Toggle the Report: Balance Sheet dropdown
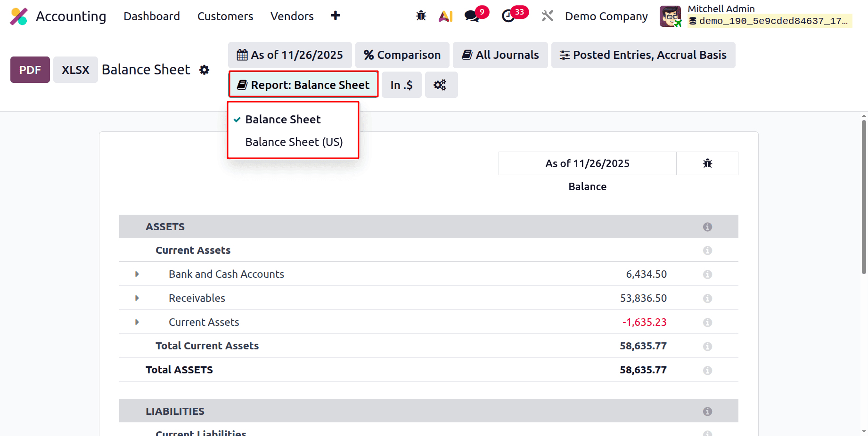 pyautogui.click(x=303, y=85)
